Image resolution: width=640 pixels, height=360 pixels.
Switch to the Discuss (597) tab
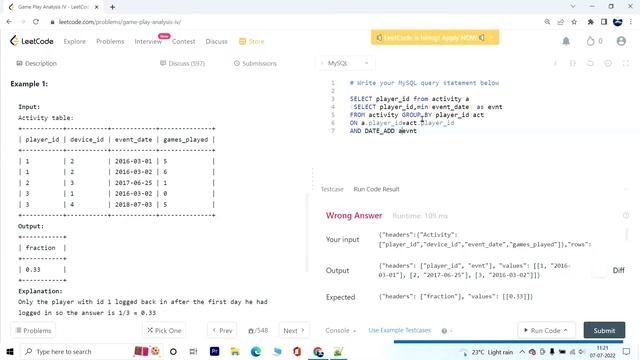coord(182,63)
